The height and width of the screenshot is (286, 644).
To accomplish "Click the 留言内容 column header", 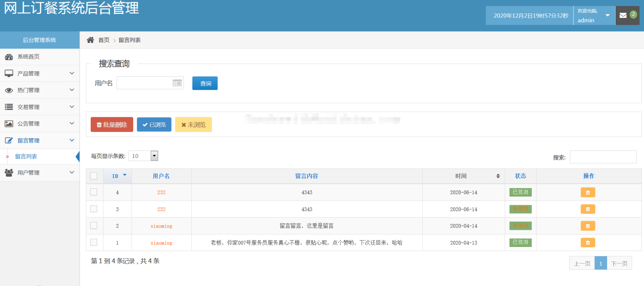I will coord(307,176).
